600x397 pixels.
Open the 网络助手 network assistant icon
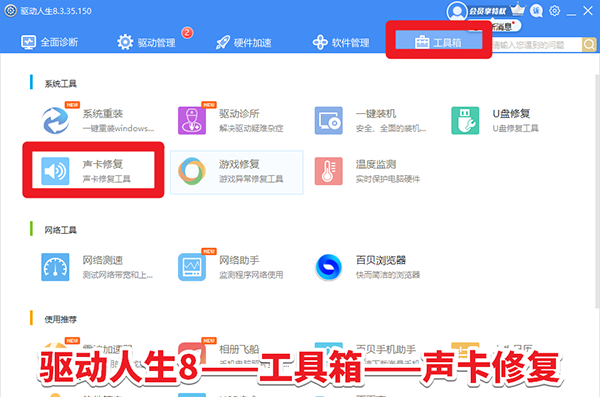192,267
